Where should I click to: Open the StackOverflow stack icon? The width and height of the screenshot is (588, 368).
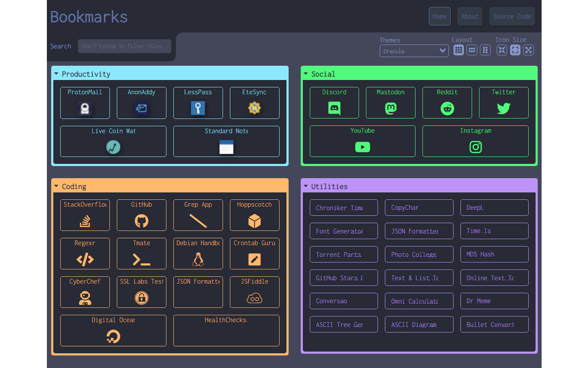(85, 221)
